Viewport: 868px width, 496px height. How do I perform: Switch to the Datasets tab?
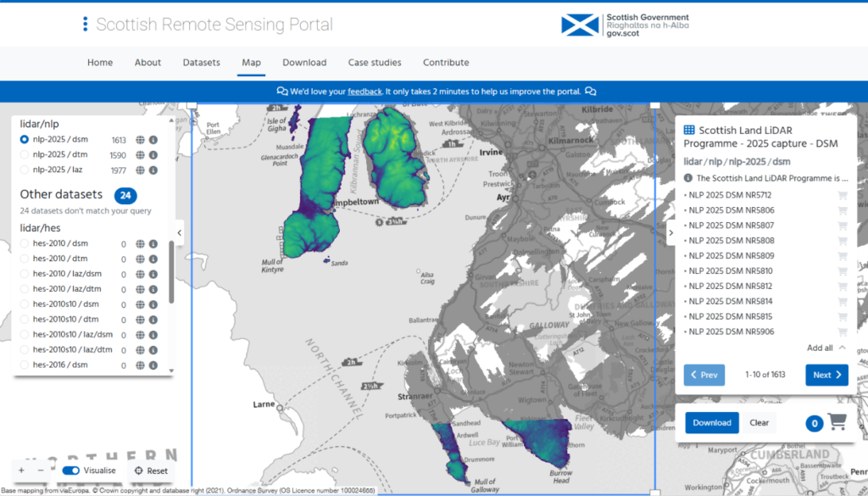click(x=201, y=62)
